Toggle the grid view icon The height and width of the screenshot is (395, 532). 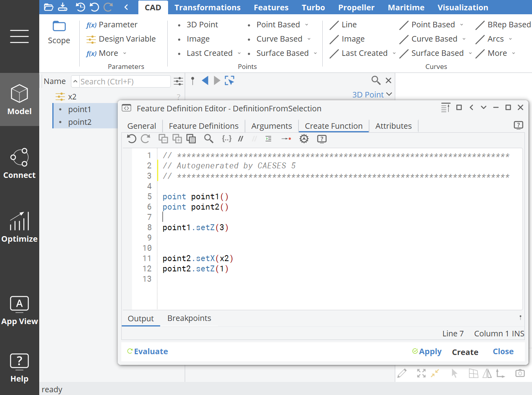point(473,373)
